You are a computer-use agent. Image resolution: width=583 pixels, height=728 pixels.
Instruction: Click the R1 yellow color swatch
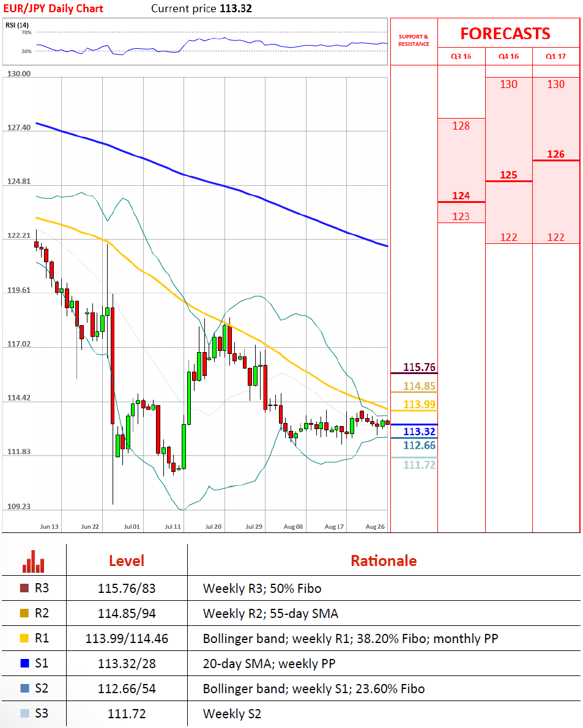(x=24, y=638)
